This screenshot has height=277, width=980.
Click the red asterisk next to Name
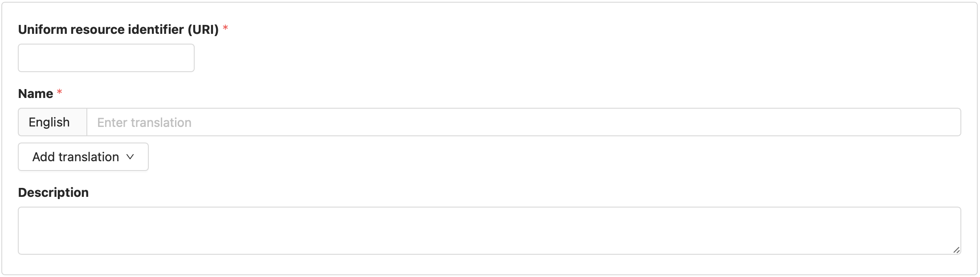tap(59, 93)
